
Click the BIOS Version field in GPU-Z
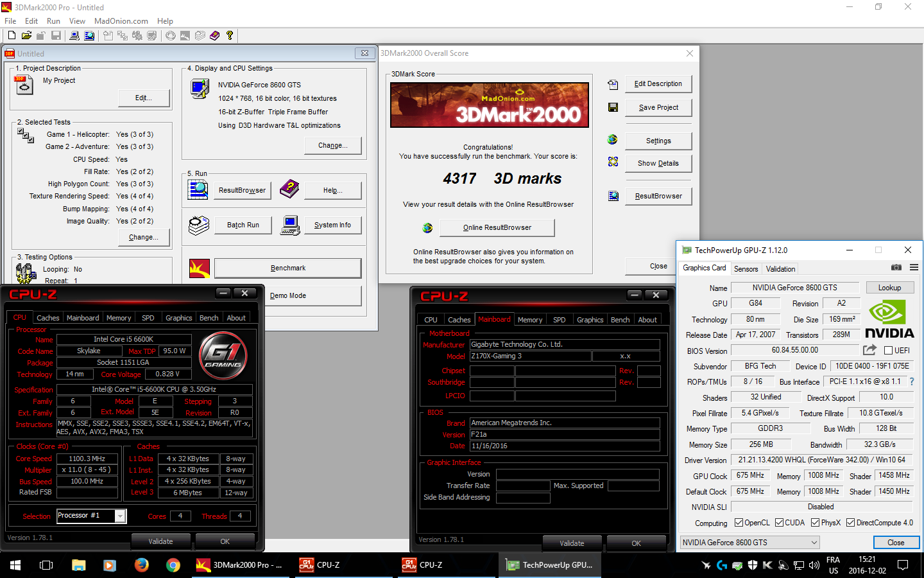tap(794, 350)
